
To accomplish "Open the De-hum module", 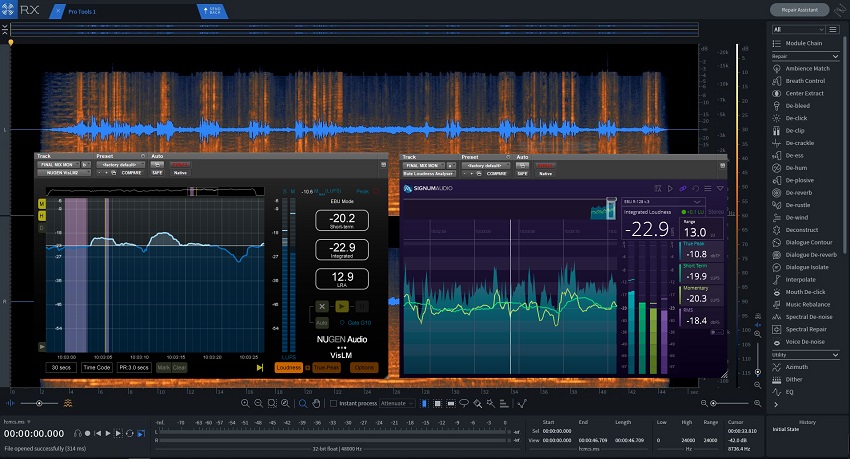I will [790, 168].
